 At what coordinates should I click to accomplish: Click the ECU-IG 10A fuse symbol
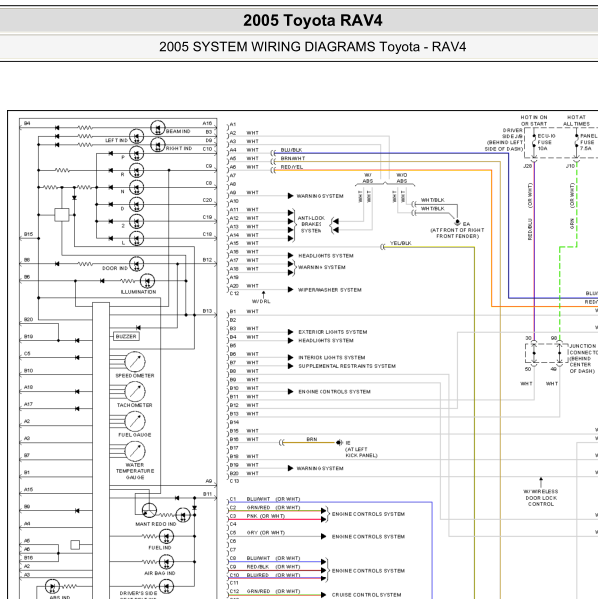[534, 142]
